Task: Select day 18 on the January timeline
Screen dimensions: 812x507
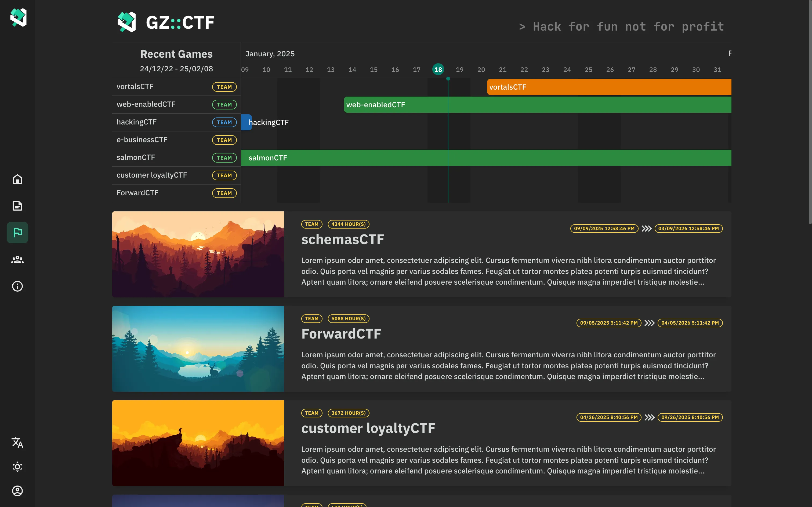Action: 438,69
